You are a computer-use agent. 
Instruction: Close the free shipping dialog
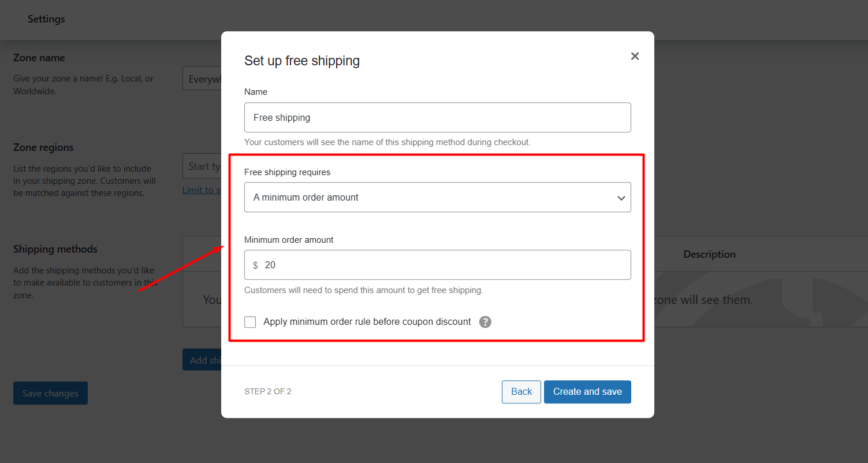[x=635, y=56]
